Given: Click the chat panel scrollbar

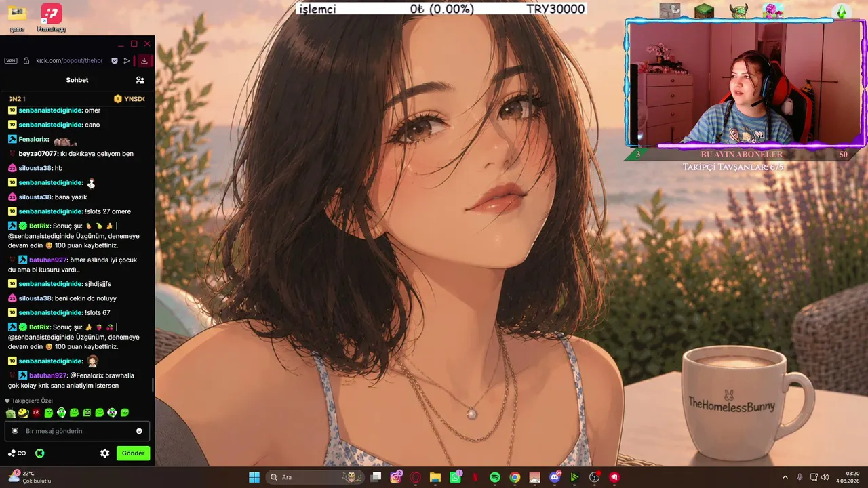Looking at the screenshot, I should pos(153,384).
